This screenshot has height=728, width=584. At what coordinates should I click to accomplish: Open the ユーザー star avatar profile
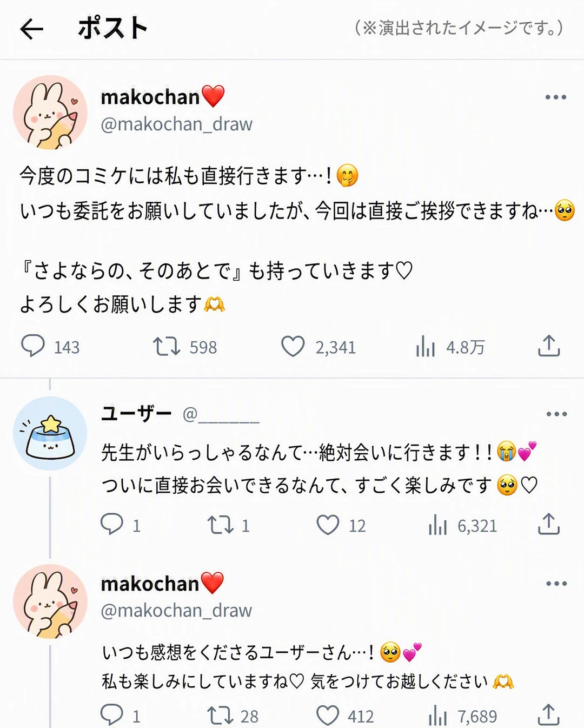point(50,434)
